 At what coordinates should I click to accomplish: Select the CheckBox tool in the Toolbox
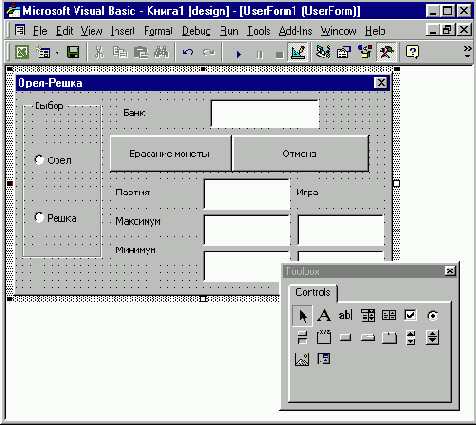pos(410,315)
